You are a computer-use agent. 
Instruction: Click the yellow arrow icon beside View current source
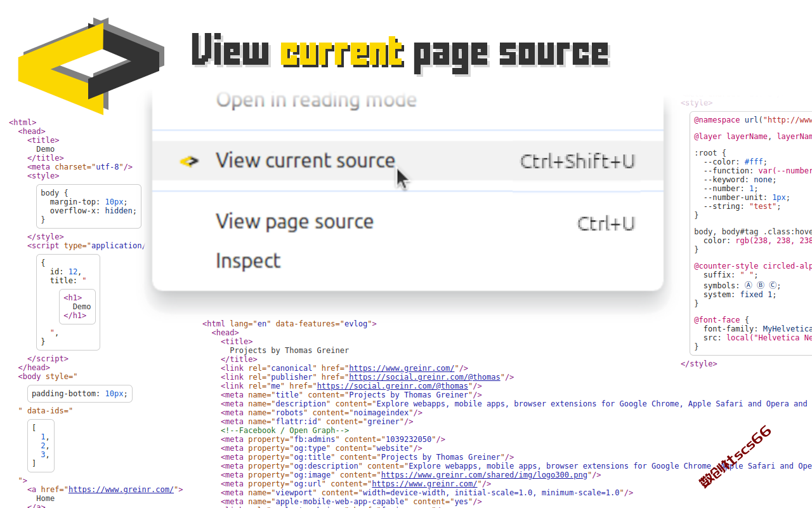(189, 162)
